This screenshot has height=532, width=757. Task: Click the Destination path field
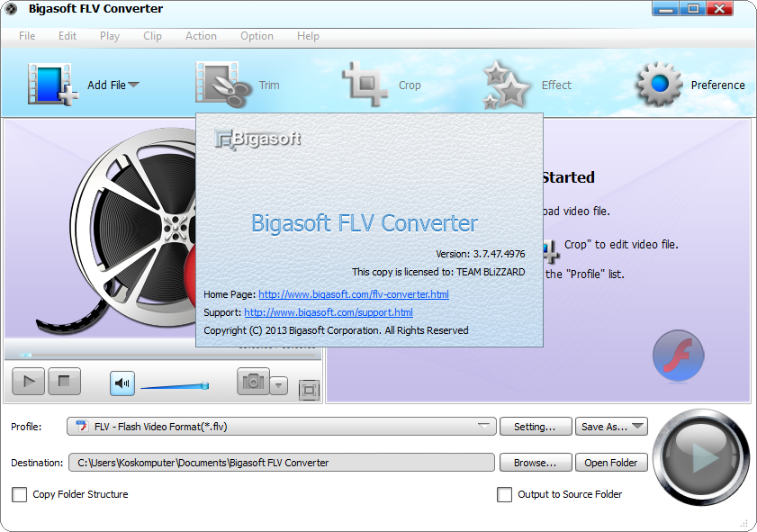[x=282, y=463]
